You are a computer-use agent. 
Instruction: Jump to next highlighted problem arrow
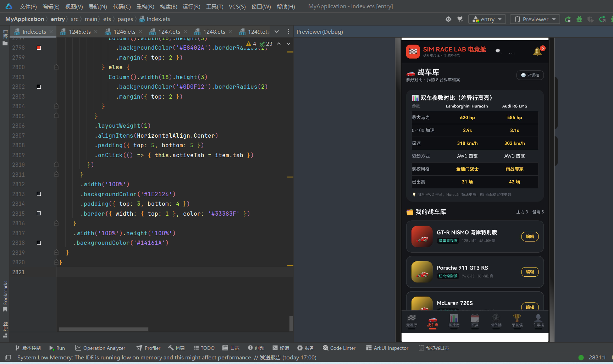point(288,44)
